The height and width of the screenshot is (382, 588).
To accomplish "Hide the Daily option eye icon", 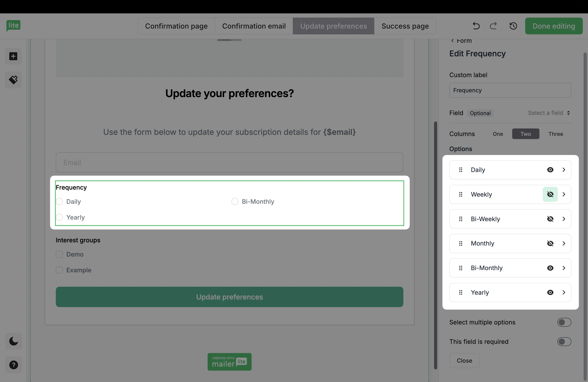I will click(550, 170).
